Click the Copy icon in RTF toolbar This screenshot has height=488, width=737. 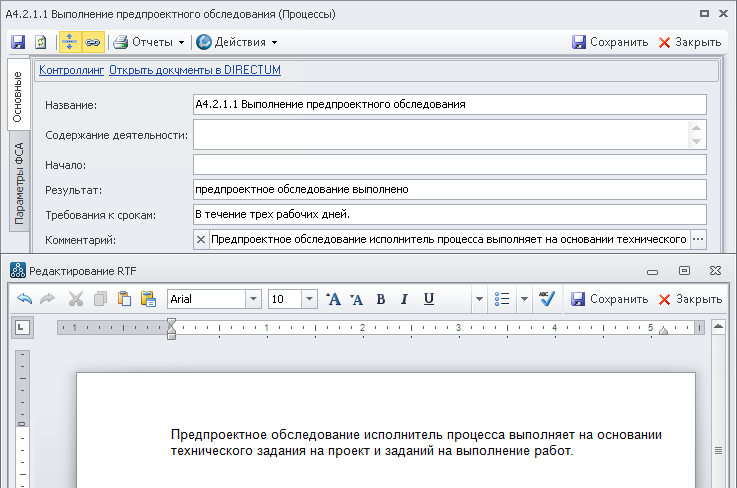coord(100,299)
